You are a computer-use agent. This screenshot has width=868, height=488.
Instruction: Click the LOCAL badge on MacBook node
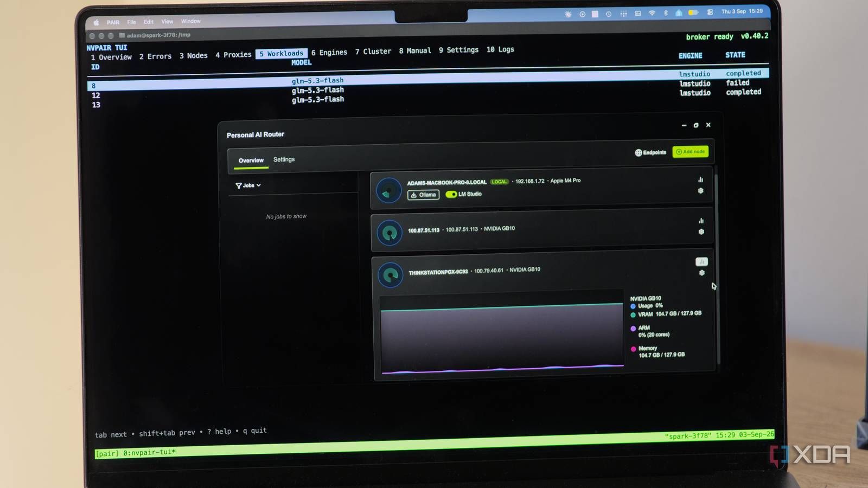pyautogui.click(x=499, y=182)
